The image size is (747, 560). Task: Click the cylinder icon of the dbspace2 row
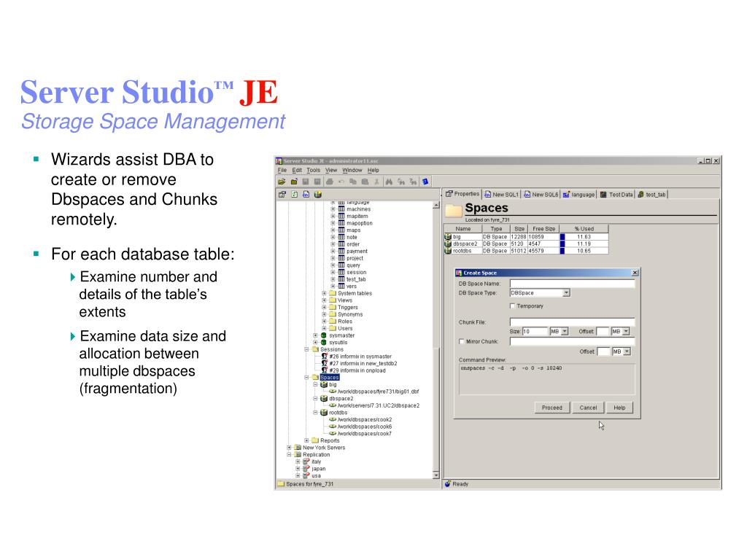448,244
